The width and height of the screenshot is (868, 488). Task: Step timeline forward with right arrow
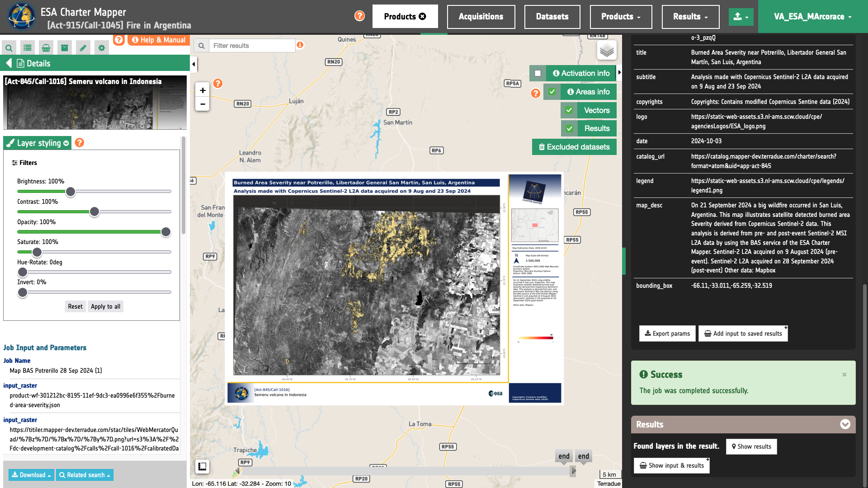click(573, 471)
